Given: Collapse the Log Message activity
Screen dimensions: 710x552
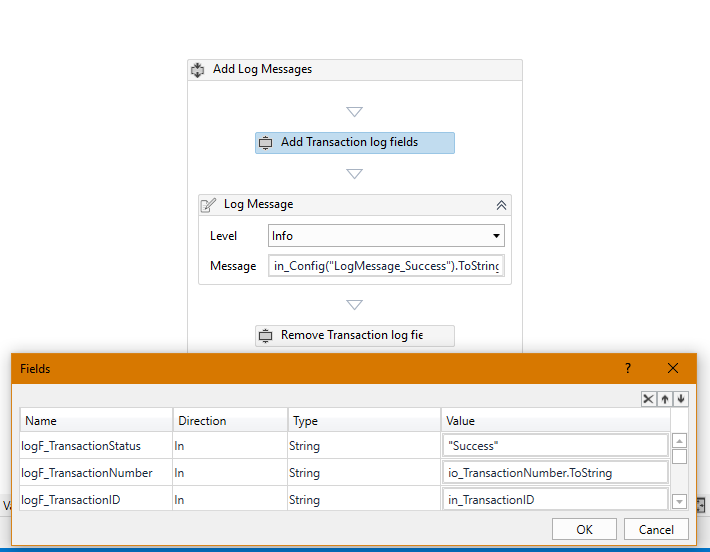Looking at the screenshot, I should pos(501,205).
